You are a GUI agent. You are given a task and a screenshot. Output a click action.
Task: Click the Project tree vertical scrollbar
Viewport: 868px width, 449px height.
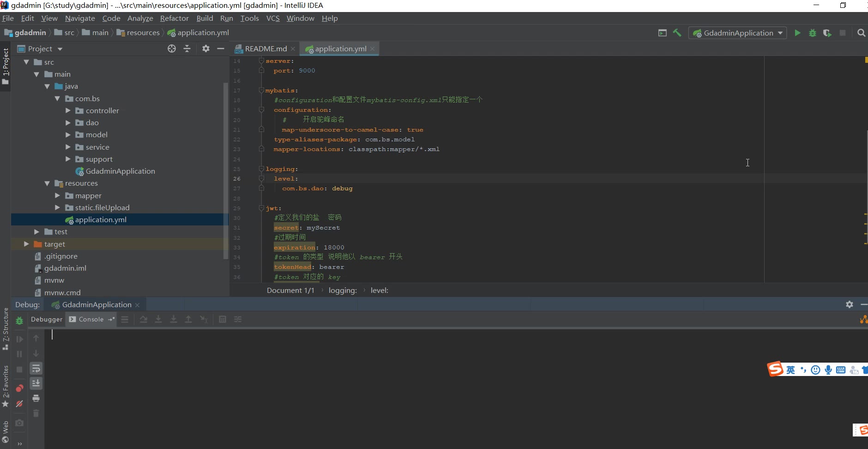(x=226, y=171)
